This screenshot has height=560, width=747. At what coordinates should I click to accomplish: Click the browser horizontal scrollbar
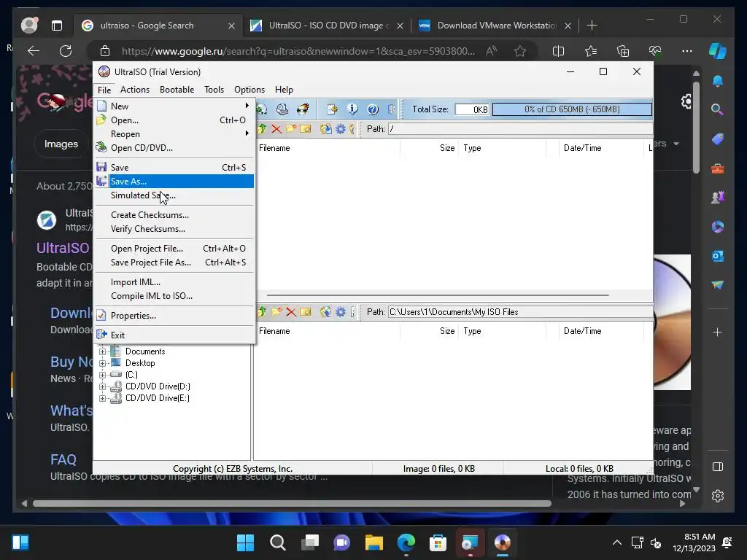tap(292, 503)
